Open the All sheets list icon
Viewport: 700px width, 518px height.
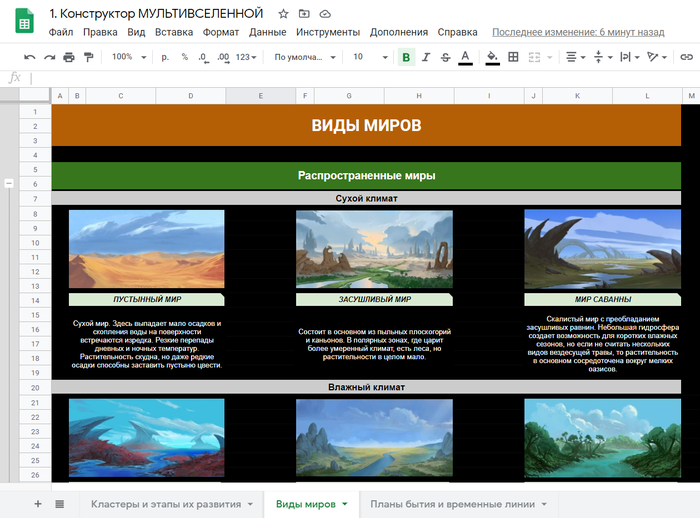pos(60,503)
